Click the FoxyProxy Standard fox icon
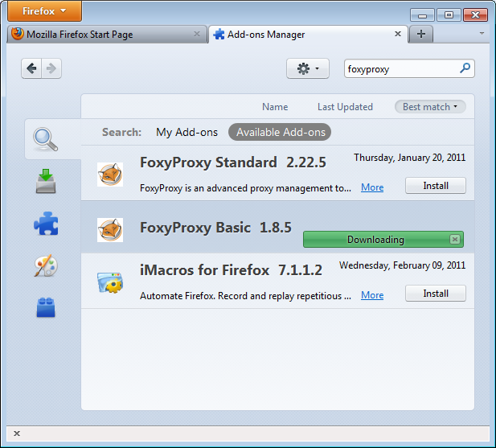The height and width of the screenshot is (448, 496). (110, 175)
